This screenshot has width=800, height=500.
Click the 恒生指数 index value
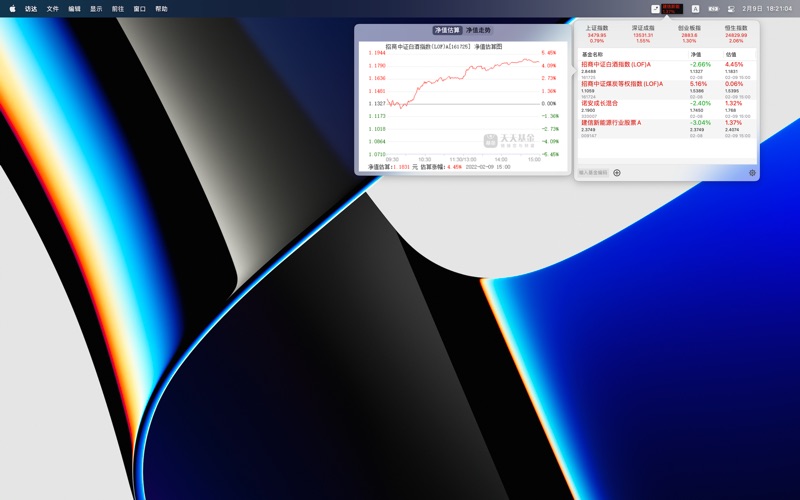tap(736, 34)
